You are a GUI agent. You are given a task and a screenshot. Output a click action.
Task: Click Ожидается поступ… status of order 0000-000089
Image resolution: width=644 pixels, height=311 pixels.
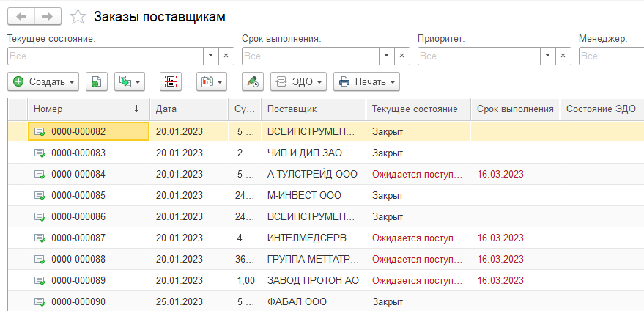pos(418,280)
